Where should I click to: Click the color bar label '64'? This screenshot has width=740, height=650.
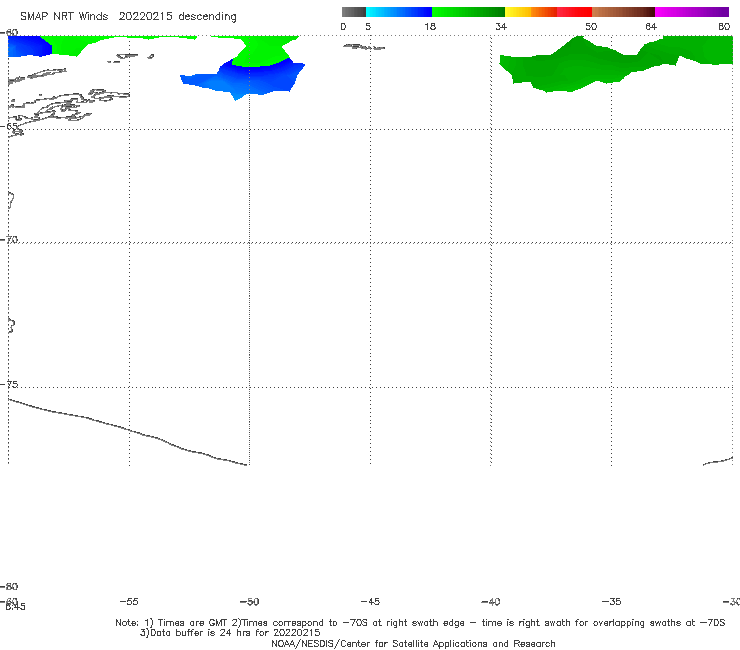click(x=651, y=26)
